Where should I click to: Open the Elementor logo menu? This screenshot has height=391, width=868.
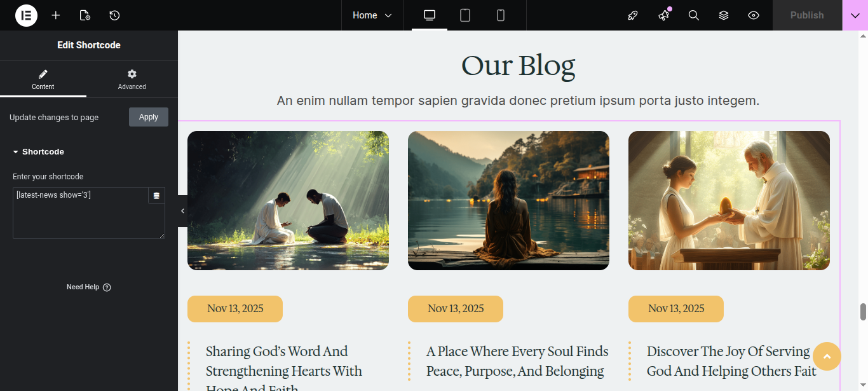(x=26, y=15)
